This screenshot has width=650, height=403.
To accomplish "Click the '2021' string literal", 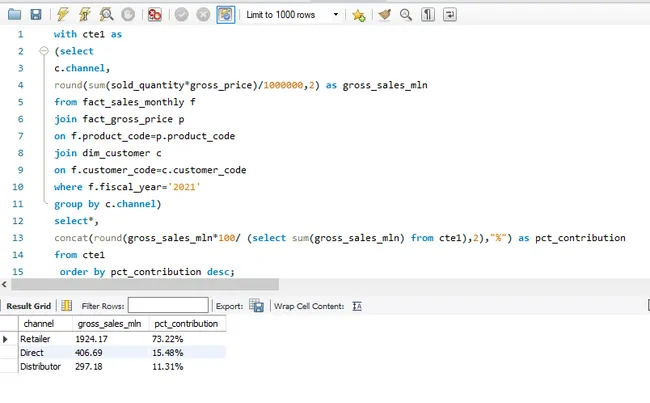I will click(184, 187).
